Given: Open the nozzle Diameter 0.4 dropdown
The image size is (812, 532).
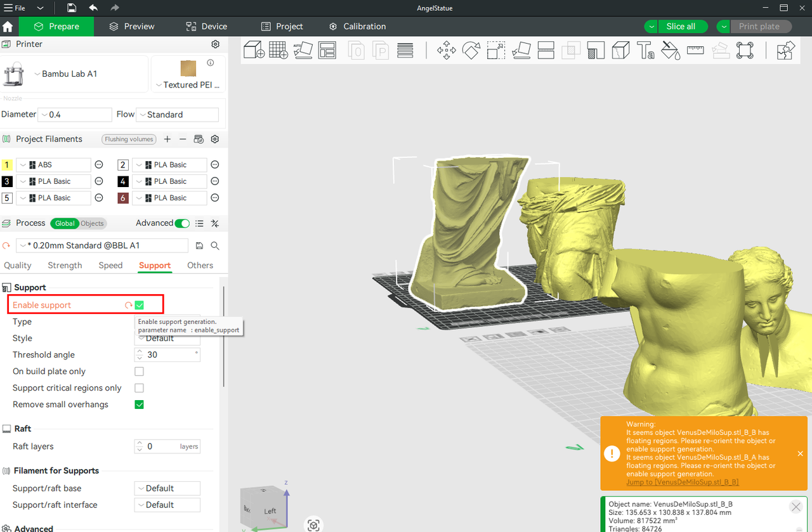Looking at the screenshot, I should [x=75, y=115].
